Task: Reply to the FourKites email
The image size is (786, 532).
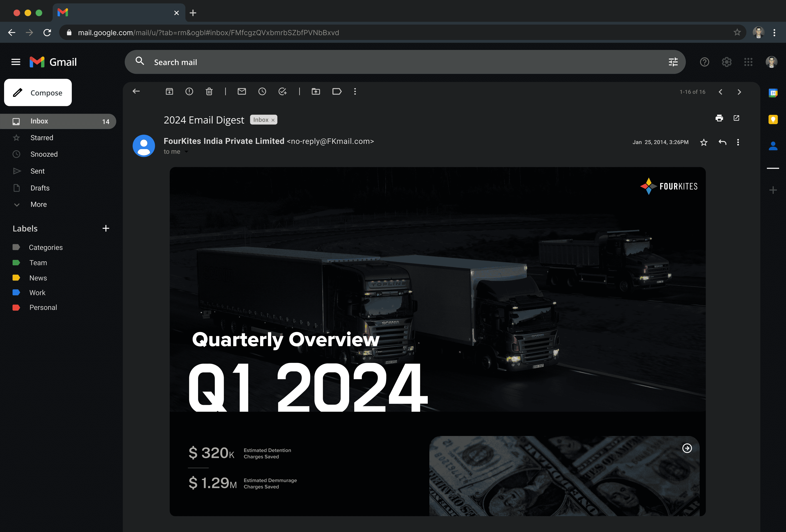Action: point(722,142)
